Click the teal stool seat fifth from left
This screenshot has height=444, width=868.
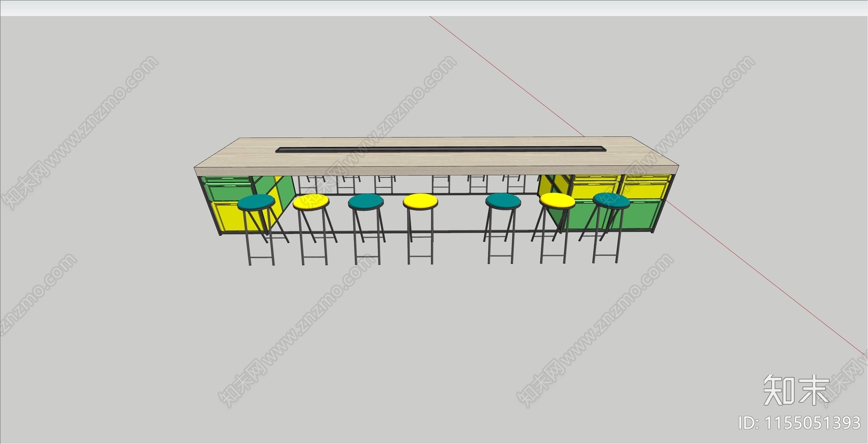point(503,201)
